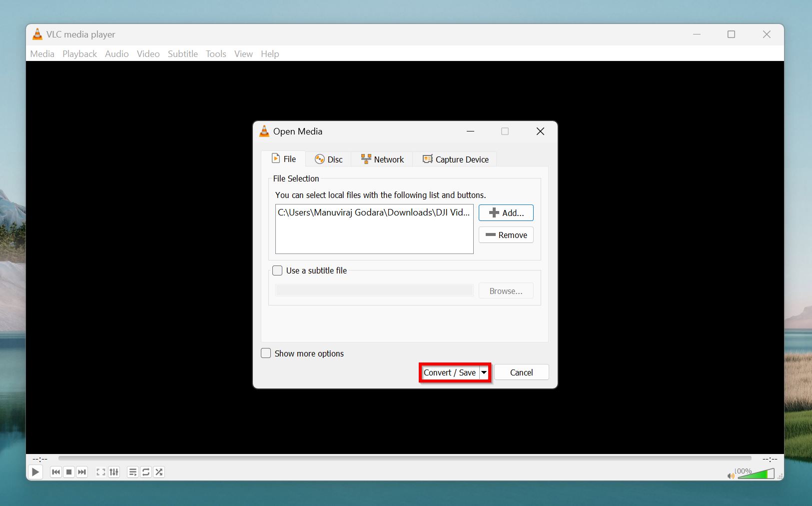Switch to the Network tab
This screenshot has width=812, height=506.
tap(382, 159)
